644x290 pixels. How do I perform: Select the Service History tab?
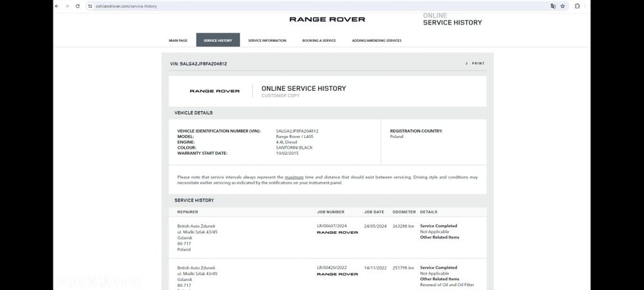(x=218, y=40)
